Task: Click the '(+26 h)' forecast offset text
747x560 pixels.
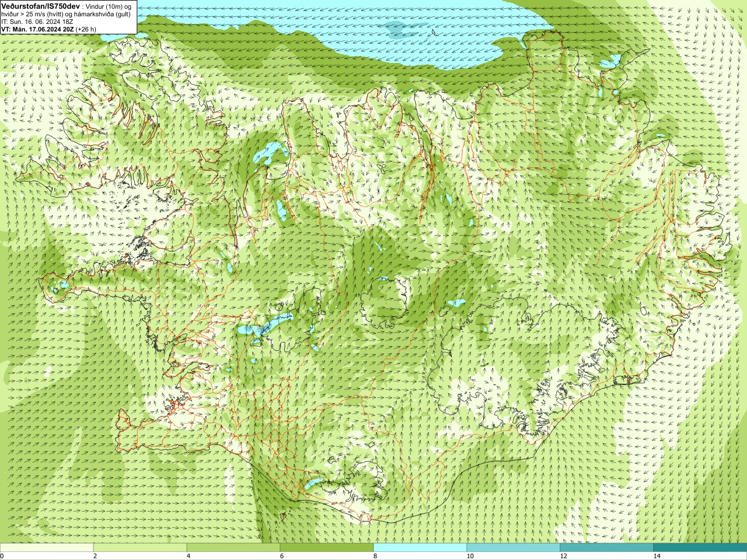Action: (86, 29)
